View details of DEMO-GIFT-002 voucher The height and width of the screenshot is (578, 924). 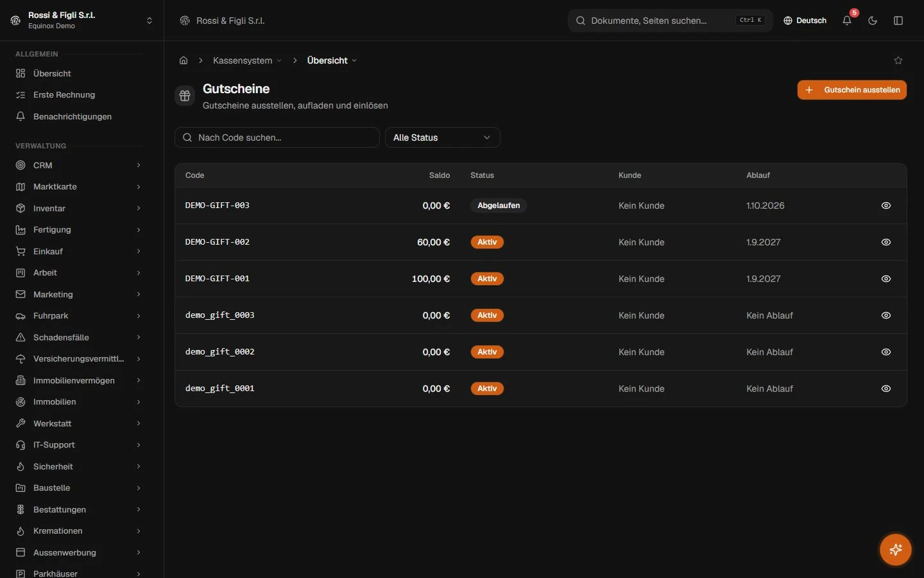pyautogui.click(x=886, y=242)
